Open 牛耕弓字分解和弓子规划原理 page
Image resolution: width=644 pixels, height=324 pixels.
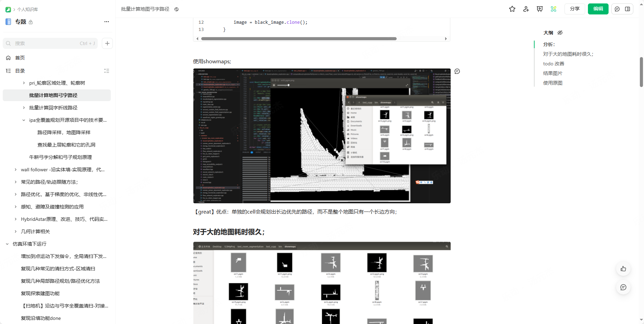pos(61,157)
